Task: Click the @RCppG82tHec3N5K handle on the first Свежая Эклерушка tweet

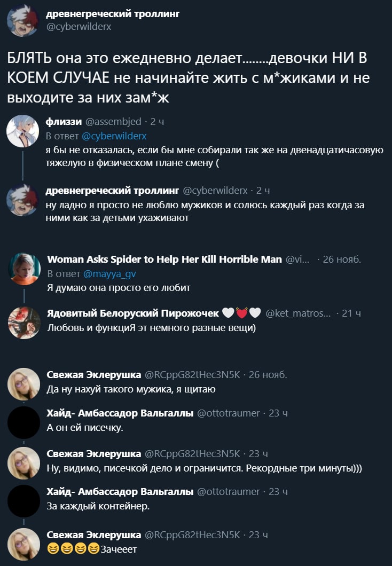Action: (192, 375)
